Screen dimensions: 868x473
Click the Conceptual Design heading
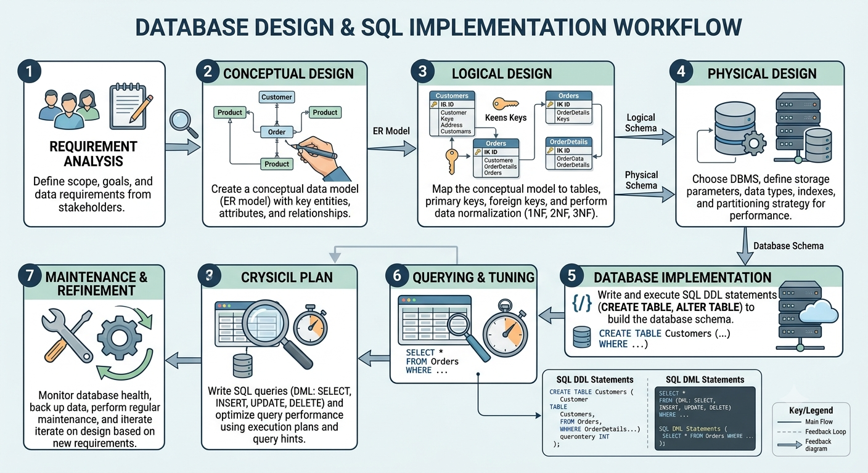[x=289, y=74]
